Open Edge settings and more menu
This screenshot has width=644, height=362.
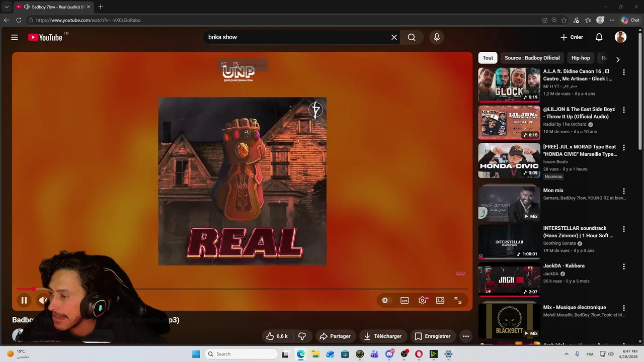(612, 20)
